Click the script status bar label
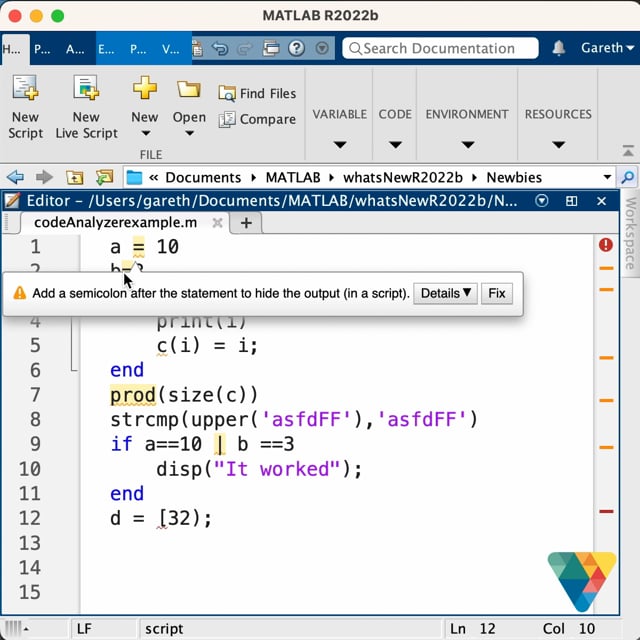This screenshot has width=640, height=640. pyautogui.click(x=164, y=629)
